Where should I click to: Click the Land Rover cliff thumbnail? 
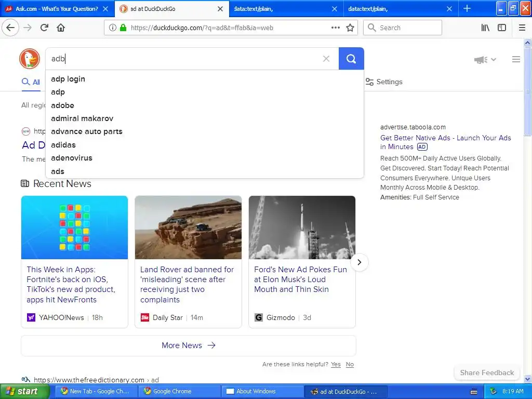pos(188,228)
